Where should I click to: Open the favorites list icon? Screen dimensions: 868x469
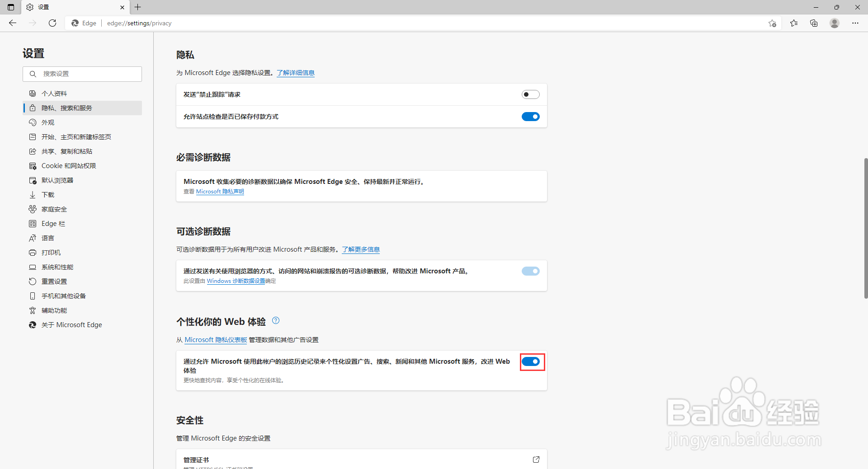point(794,23)
